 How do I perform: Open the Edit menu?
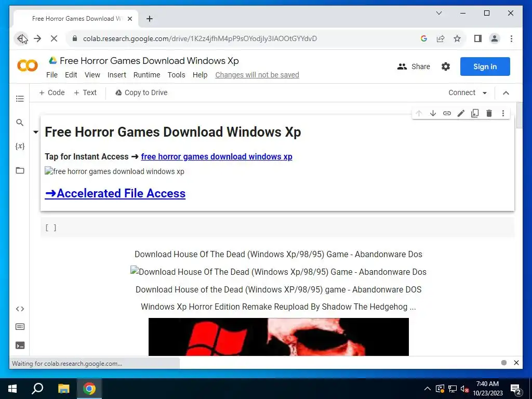coord(71,75)
